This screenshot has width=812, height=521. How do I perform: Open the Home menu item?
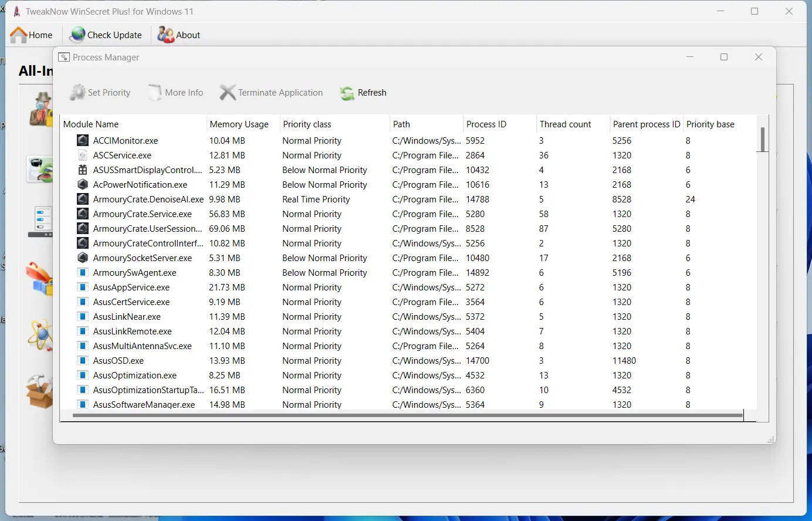point(32,35)
